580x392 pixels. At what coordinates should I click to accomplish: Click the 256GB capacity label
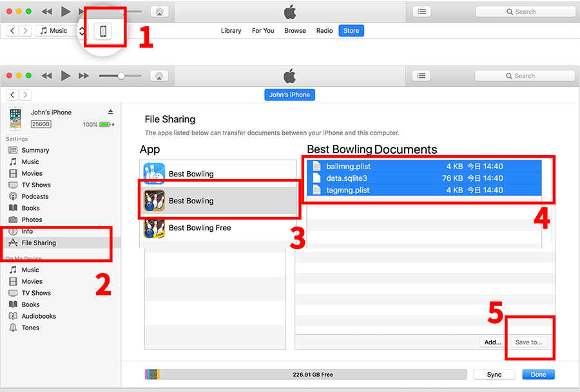point(41,124)
